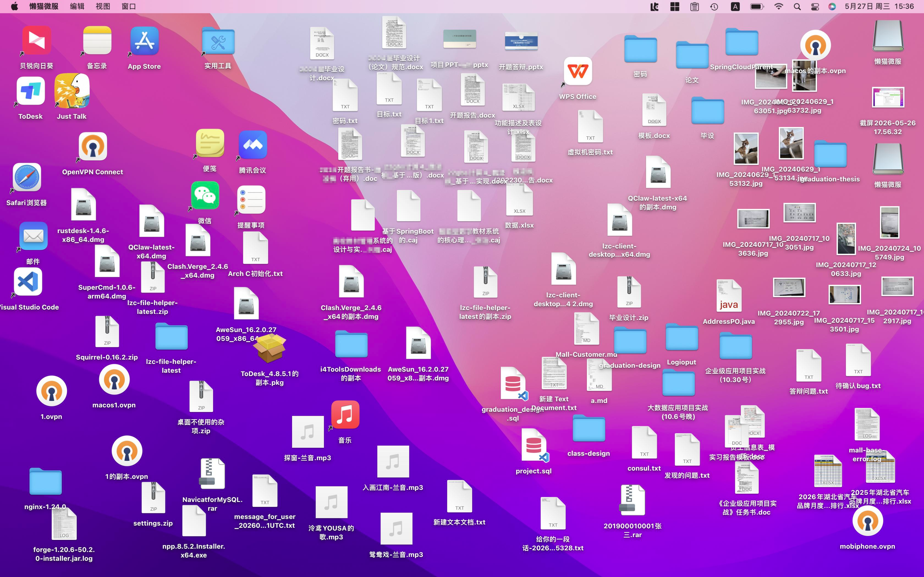Image resolution: width=924 pixels, height=577 pixels.
Task: Select the IMG_20240724_105749.jpg thumbnail
Action: [x=890, y=222]
